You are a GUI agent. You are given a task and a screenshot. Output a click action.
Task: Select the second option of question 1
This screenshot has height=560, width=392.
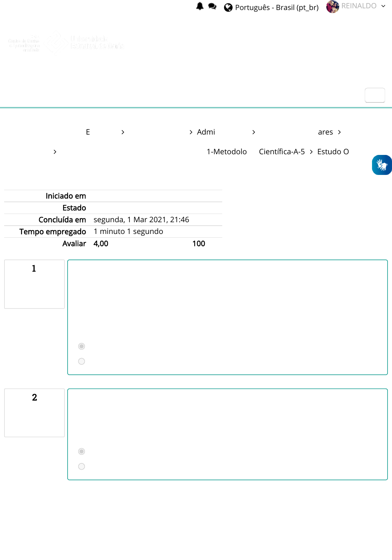tap(81, 361)
